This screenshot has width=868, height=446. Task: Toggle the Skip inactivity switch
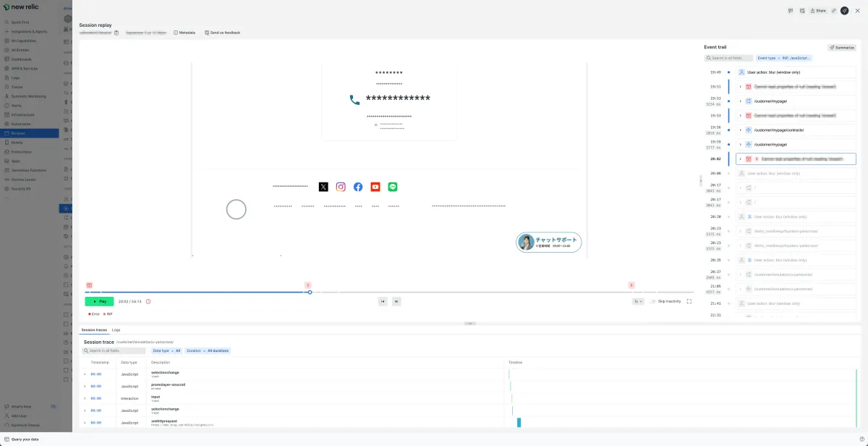pos(652,301)
